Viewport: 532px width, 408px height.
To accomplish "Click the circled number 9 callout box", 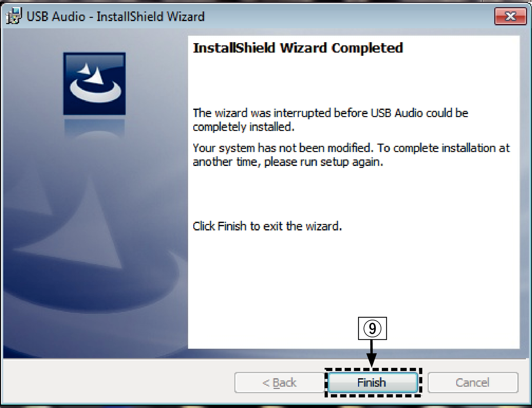I will click(372, 328).
